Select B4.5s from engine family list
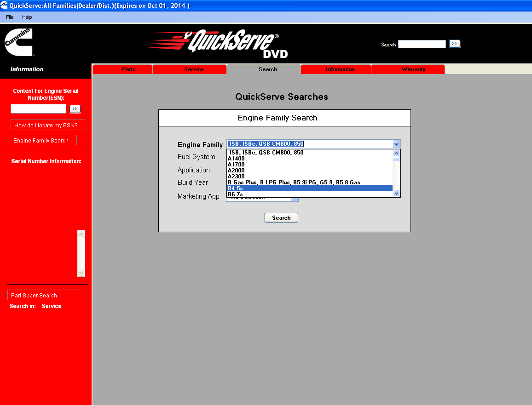Image resolution: width=532 pixels, height=405 pixels. pos(309,188)
